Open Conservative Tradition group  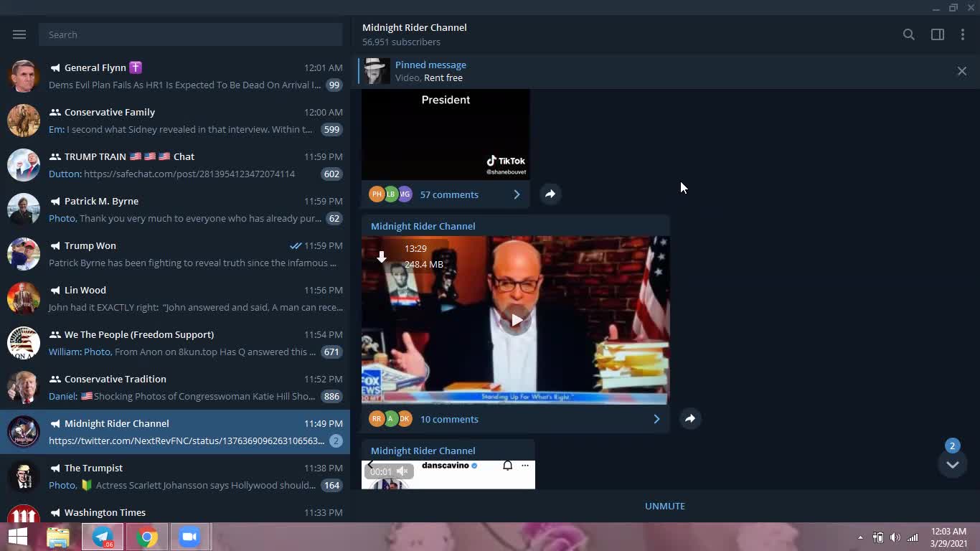pos(175,387)
